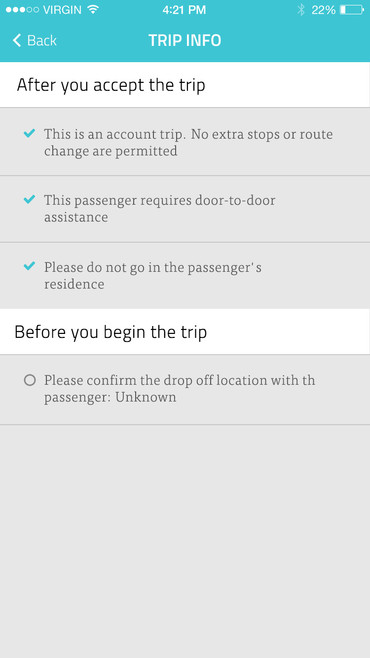
Task: Tap the After you accept the trip header
Action: [x=185, y=85]
